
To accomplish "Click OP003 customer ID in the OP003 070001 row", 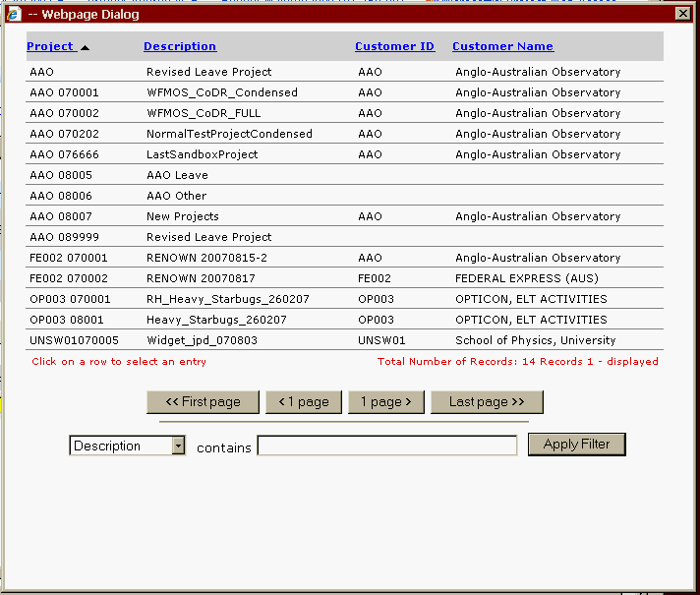I will pos(376,299).
